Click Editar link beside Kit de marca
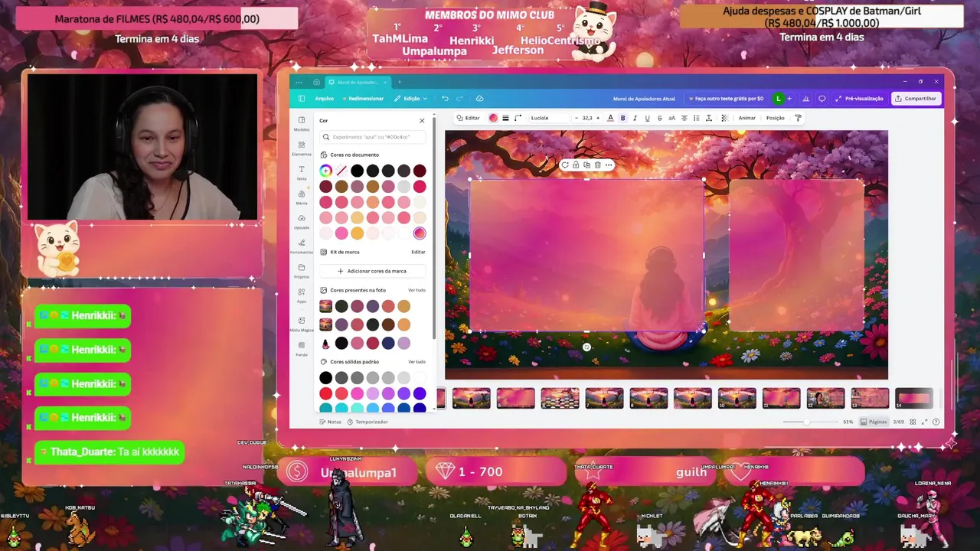 point(418,252)
